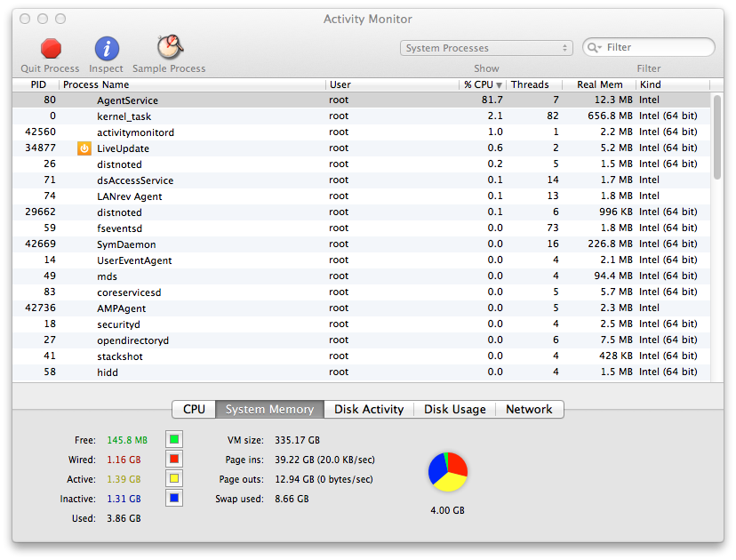The height and width of the screenshot is (560, 736).
Task: Click the 81.7 CPU value for AgentService
Action: click(492, 100)
